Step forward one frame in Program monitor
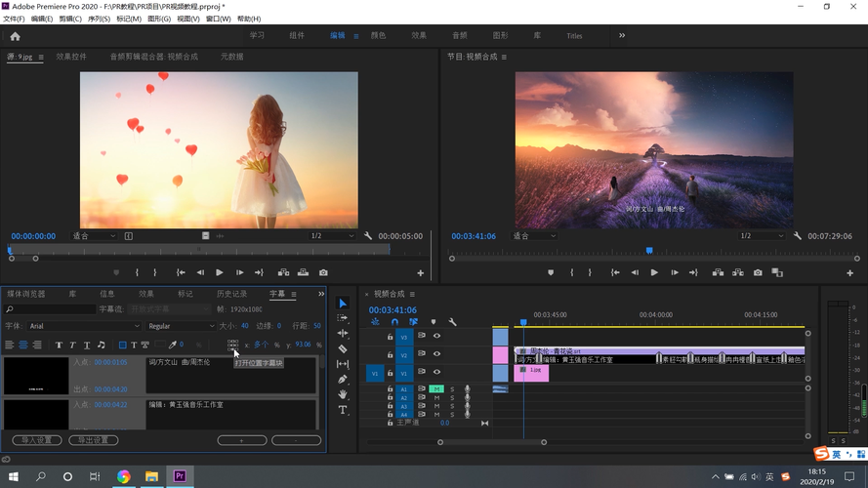 tap(675, 272)
